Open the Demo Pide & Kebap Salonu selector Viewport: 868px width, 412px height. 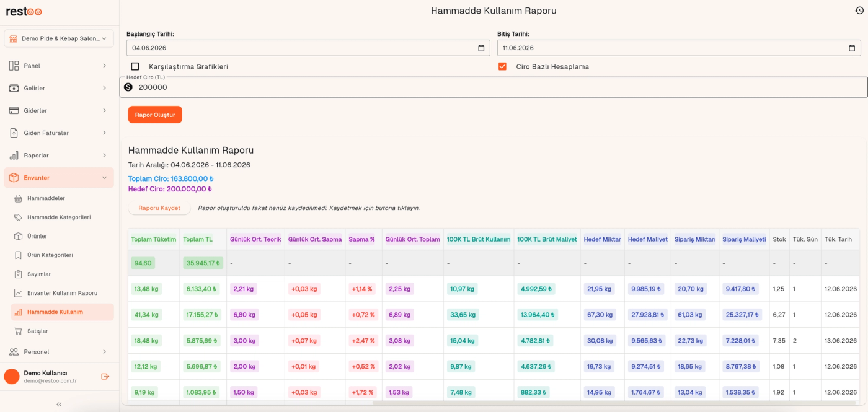pos(59,38)
